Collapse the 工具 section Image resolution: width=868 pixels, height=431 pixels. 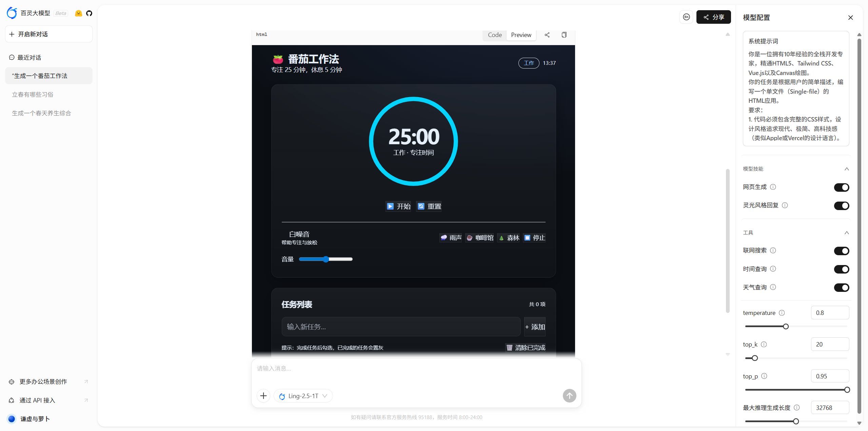(x=847, y=233)
